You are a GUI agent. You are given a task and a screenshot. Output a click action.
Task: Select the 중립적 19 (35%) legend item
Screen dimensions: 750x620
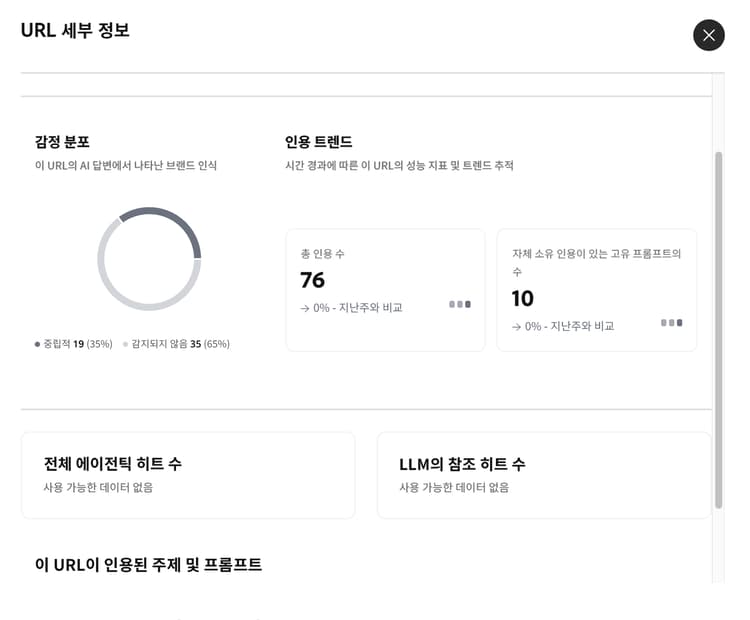pos(73,344)
